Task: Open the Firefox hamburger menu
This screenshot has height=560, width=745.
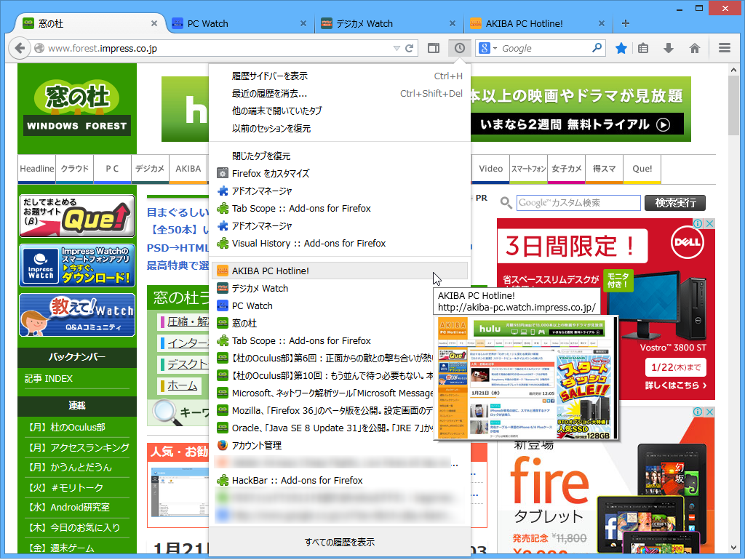Action: (x=724, y=48)
